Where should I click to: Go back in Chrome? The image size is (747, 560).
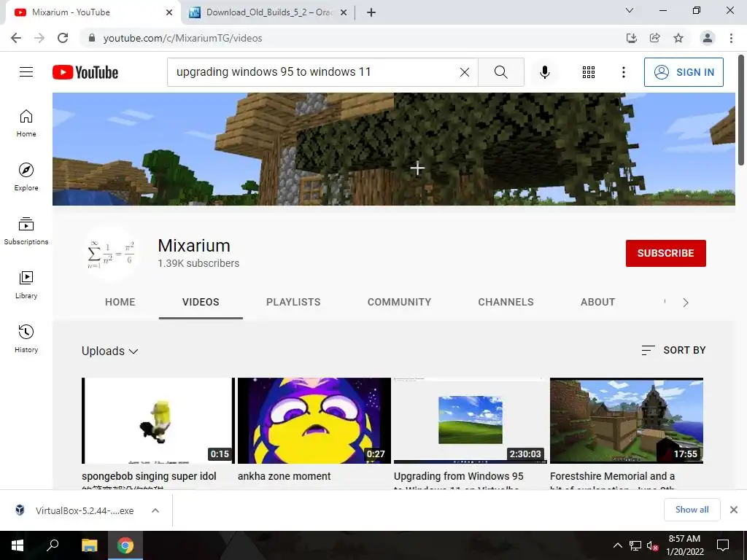point(16,38)
